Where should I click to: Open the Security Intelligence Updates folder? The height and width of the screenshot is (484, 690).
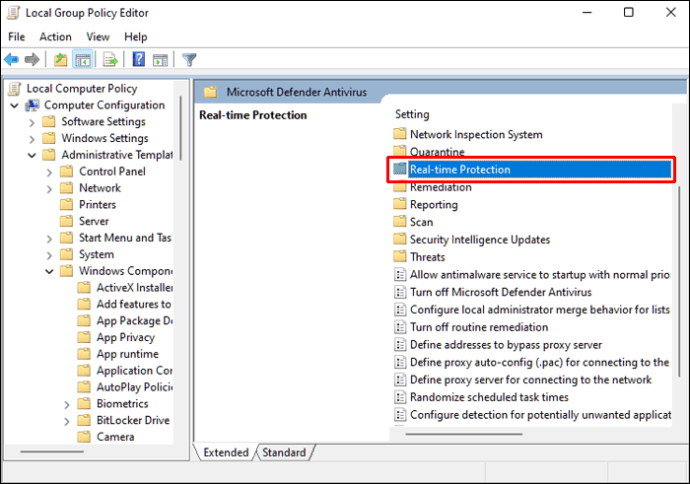479,240
